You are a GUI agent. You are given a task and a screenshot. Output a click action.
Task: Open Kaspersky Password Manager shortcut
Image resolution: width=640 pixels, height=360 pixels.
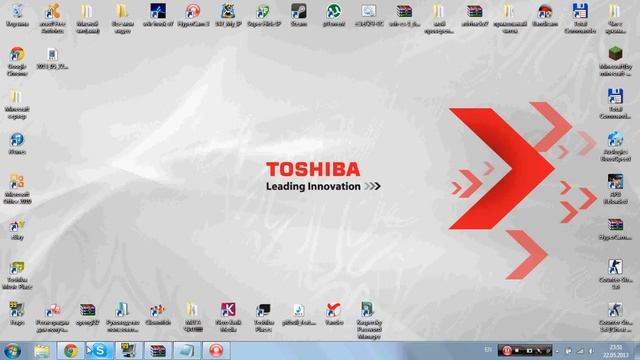(x=369, y=320)
